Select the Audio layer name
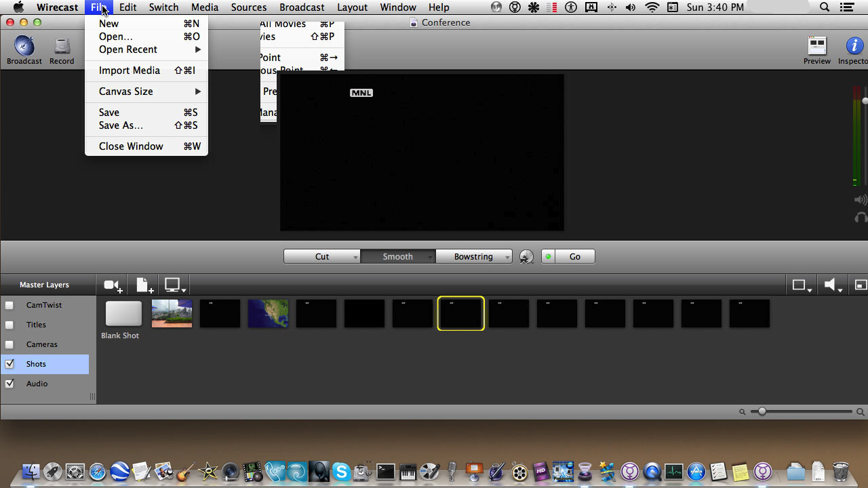The width and height of the screenshot is (868, 488). (37, 384)
